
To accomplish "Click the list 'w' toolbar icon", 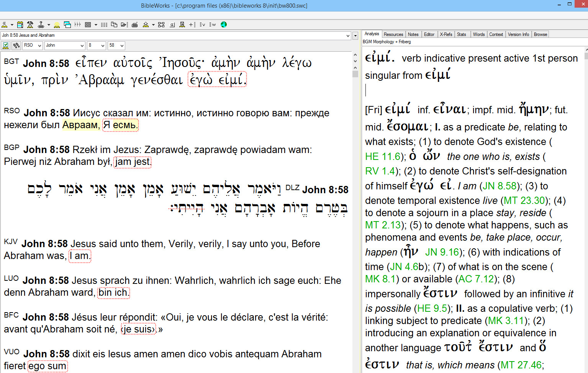I will tap(213, 25).
